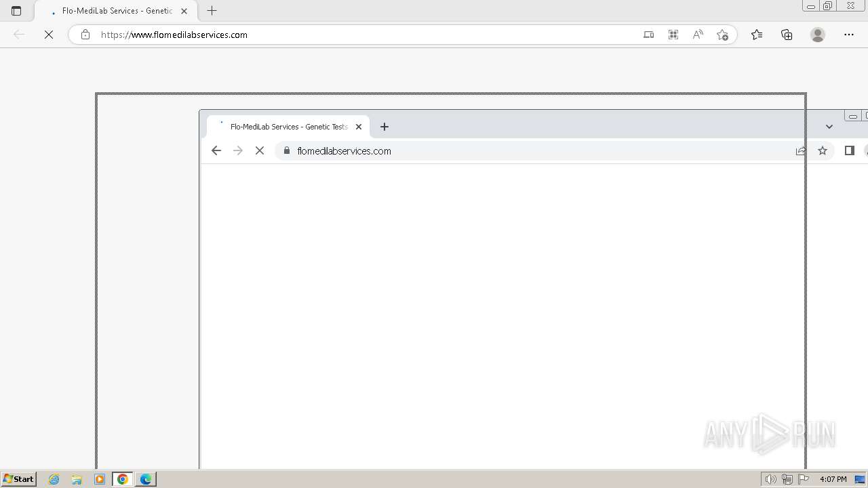This screenshot has height=488, width=868.
Task: Minimize the embedded Chrome window
Action: (x=852, y=116)
